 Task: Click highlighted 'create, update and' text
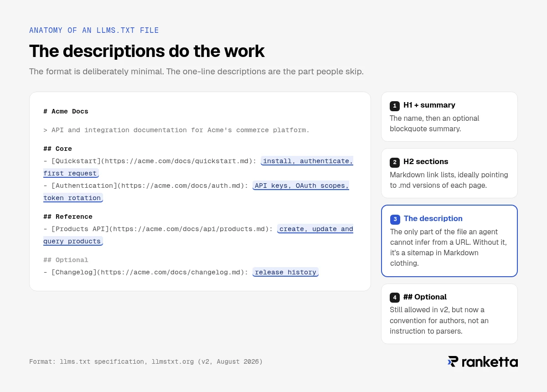315,229
